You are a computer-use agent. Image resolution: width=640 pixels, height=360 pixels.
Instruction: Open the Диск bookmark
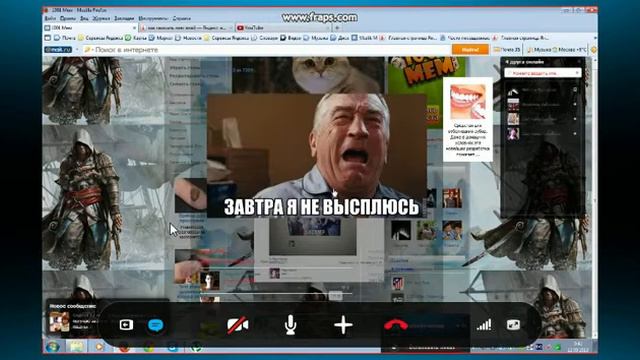coord(340,38)
